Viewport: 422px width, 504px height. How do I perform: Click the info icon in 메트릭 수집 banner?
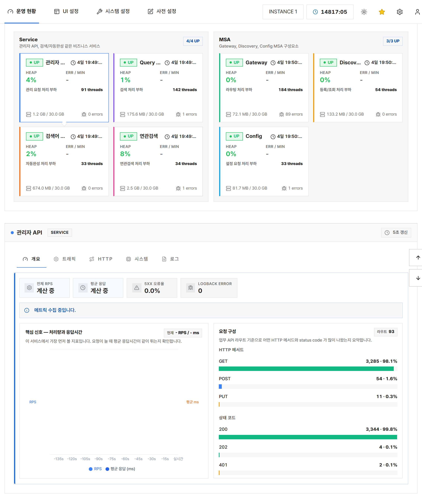27,310
